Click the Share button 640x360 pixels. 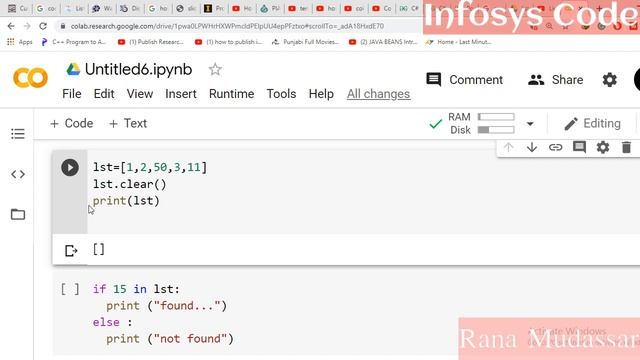click(x=555, y=80)
